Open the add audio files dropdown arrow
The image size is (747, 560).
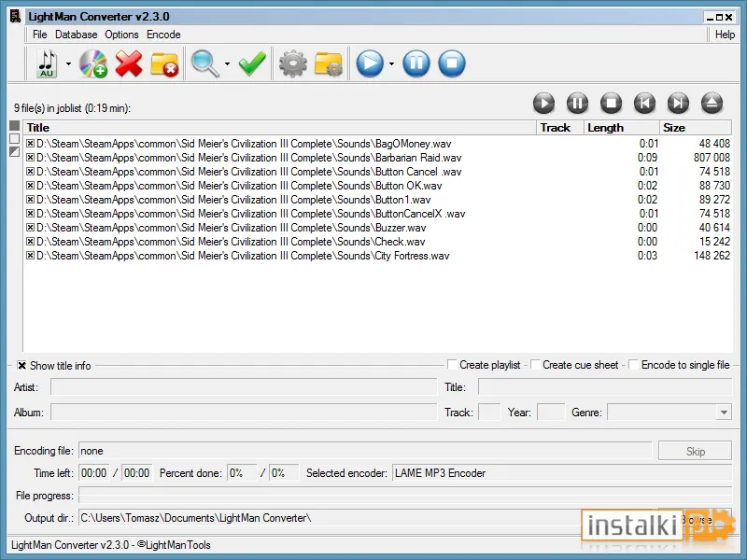68,63
